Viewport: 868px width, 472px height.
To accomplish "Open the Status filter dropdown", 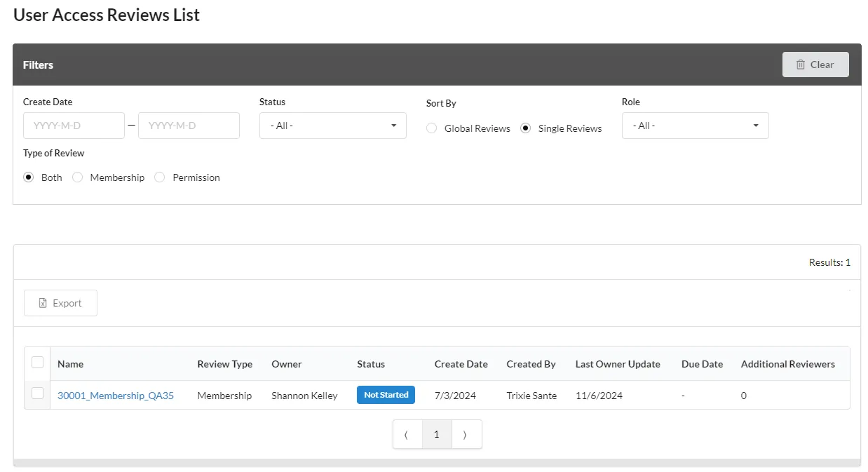I will tap(333, 126).
